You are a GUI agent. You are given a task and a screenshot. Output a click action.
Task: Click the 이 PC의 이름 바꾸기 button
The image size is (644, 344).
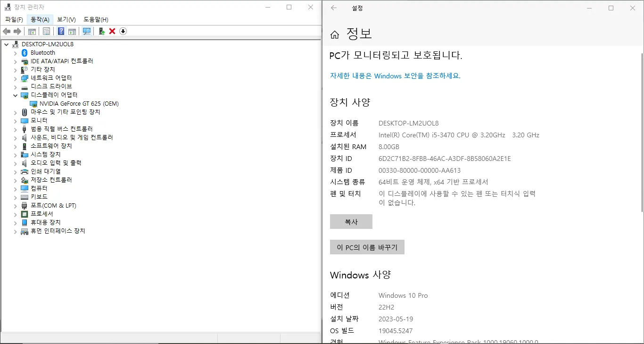pos(367,247)
